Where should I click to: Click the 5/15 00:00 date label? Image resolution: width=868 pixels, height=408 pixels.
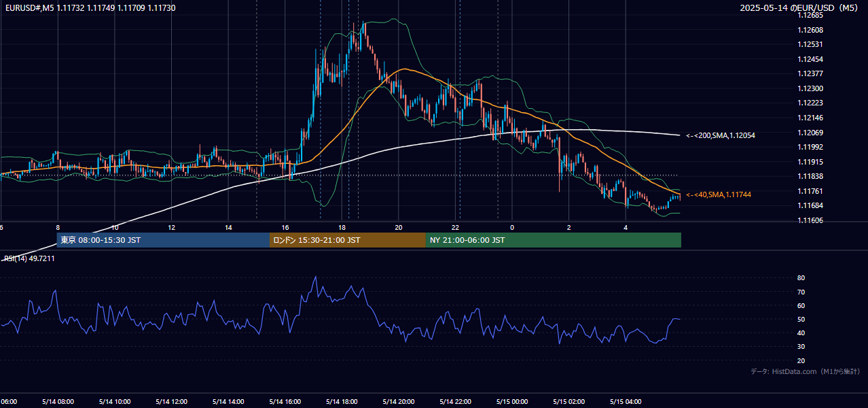[x=512, y=401]
